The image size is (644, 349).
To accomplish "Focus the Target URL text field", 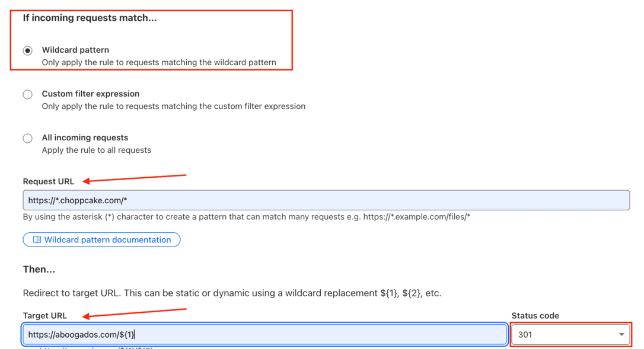I will click(x=264, y=335).
